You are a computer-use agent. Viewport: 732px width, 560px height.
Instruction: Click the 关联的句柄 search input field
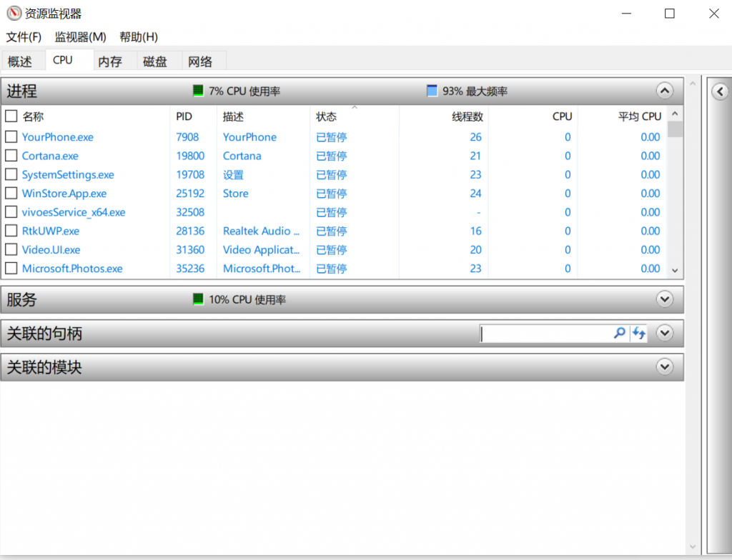546,334
